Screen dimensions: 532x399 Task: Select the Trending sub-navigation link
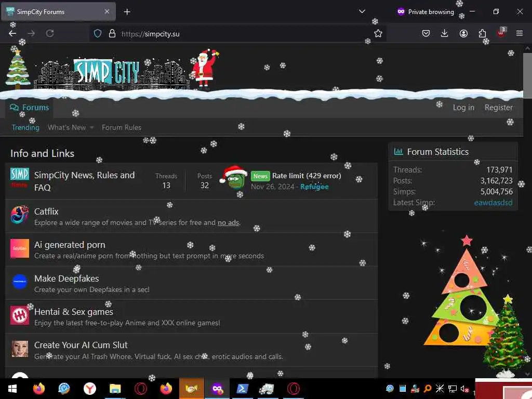point(26,128)
